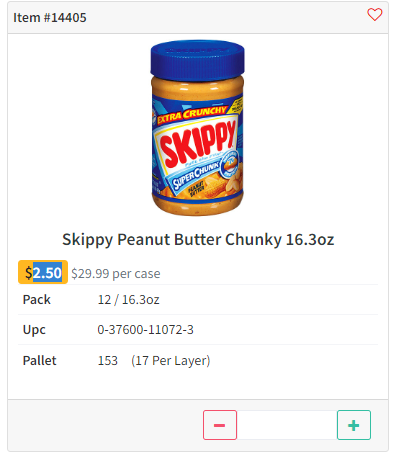Open the Skippy peanut butter jar image
393x461 pixels.
(x=197, y=128)
